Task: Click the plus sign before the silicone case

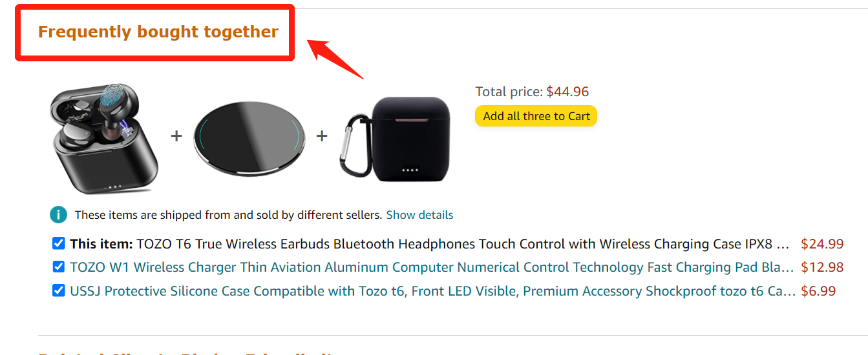Action: pyautogui.click(x=321, y=136)
